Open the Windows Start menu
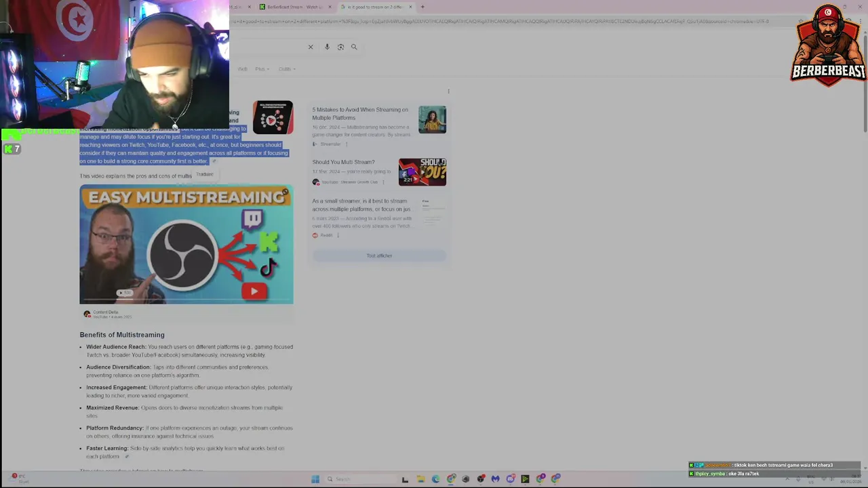 [315, 479]
